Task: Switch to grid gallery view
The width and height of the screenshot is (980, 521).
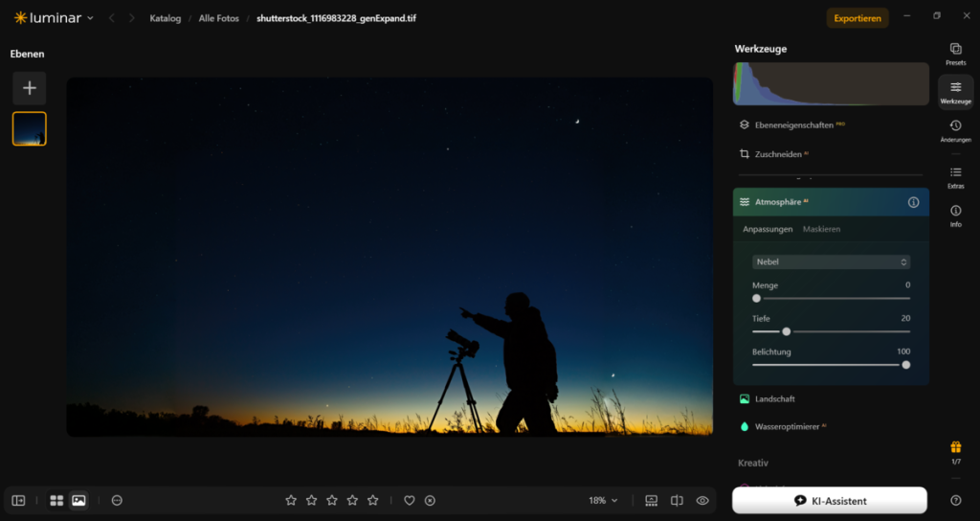Action: pyautogui.click(x=56, y=500)
